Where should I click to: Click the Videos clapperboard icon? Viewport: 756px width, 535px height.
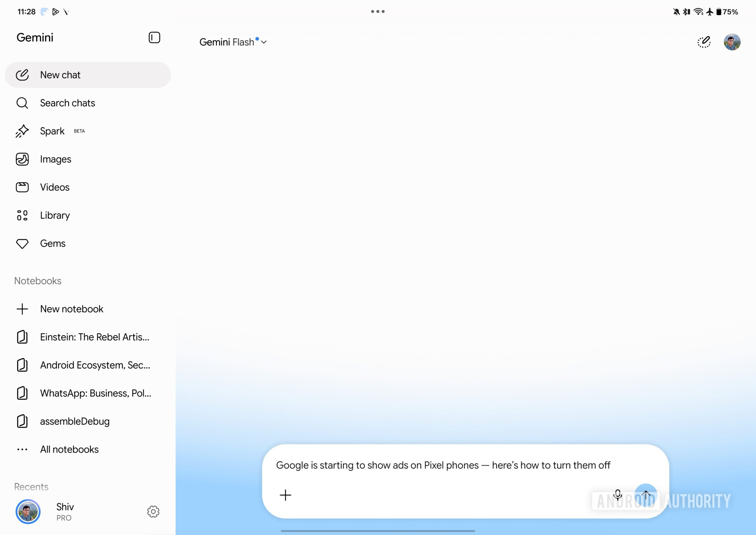click(x=22, y=187)
